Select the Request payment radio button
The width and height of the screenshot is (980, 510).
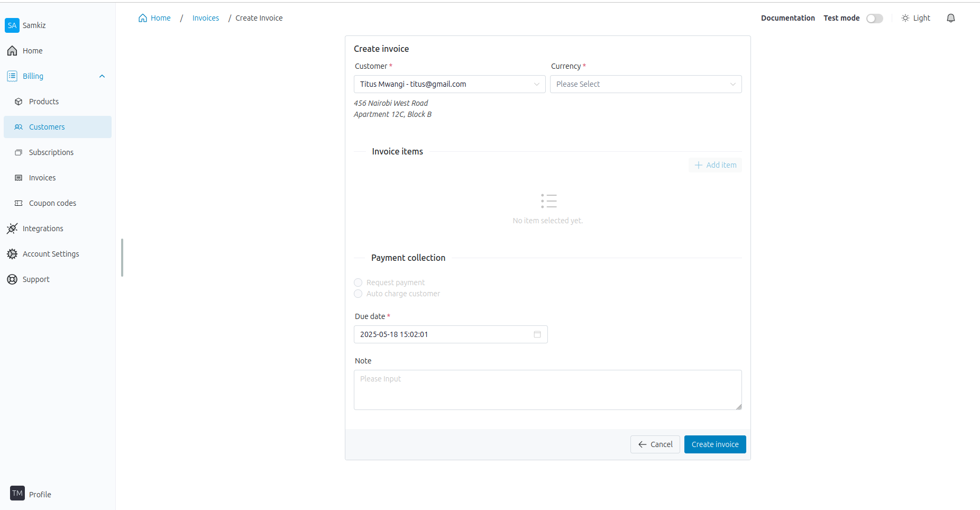[358, 282]
